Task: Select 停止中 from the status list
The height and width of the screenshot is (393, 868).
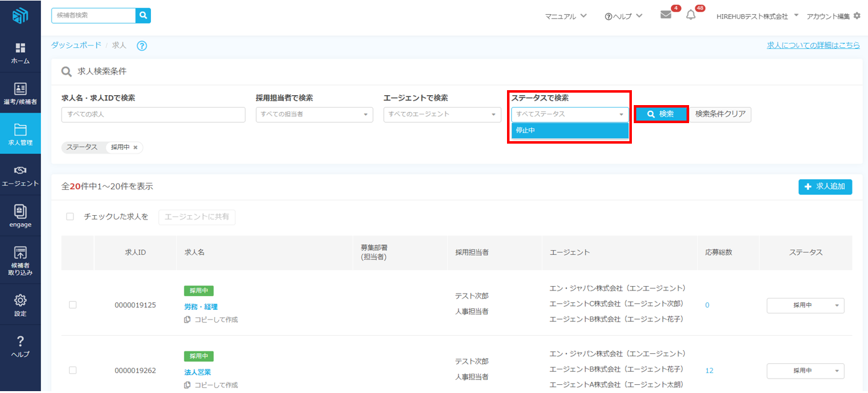Action: 570,131
